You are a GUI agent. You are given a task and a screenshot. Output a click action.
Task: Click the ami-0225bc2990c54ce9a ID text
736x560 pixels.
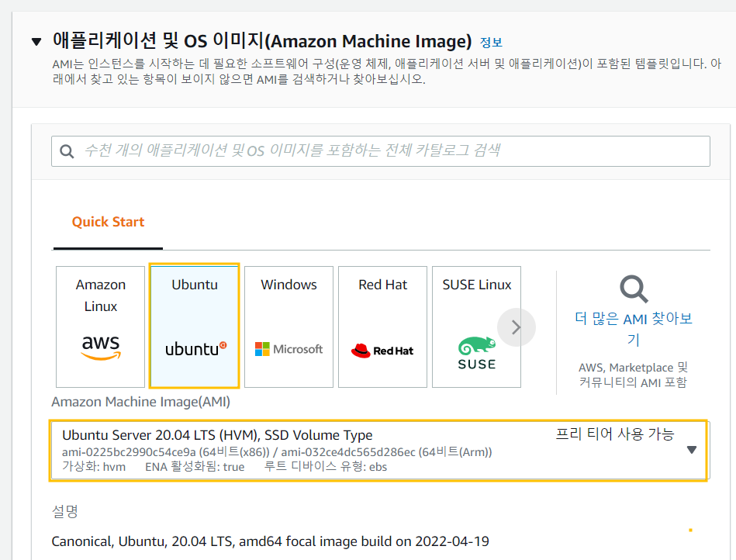click(129, 452)
